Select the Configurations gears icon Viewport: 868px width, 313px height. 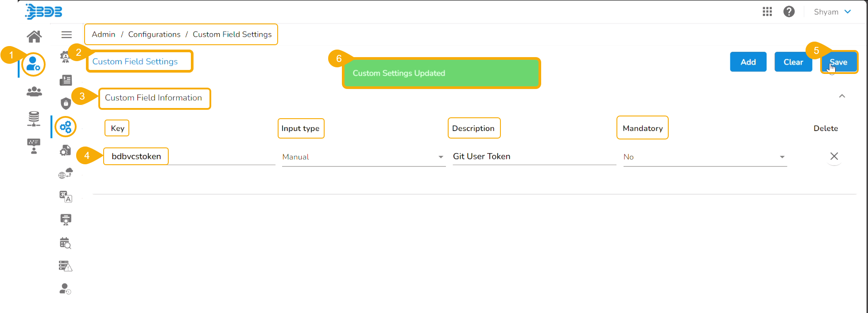pyautogui.click(x=66, y=128)
